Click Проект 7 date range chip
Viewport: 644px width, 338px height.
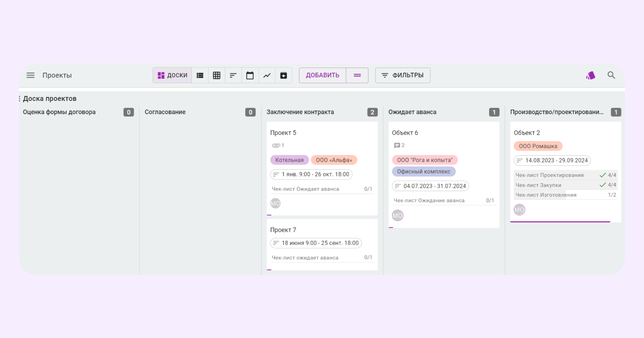click(316, 243)
